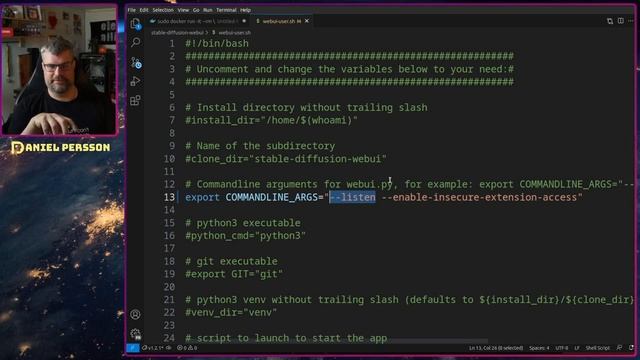640x360 pixels.
Task: Open the Run menu
Action: pos(207,10)
